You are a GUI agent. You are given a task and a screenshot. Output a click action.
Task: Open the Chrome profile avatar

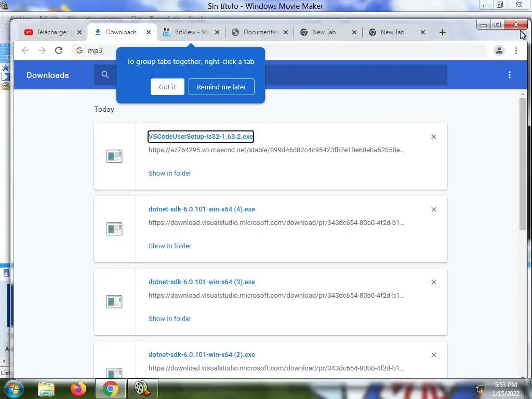pyautogui.click(x=499, y=50)
